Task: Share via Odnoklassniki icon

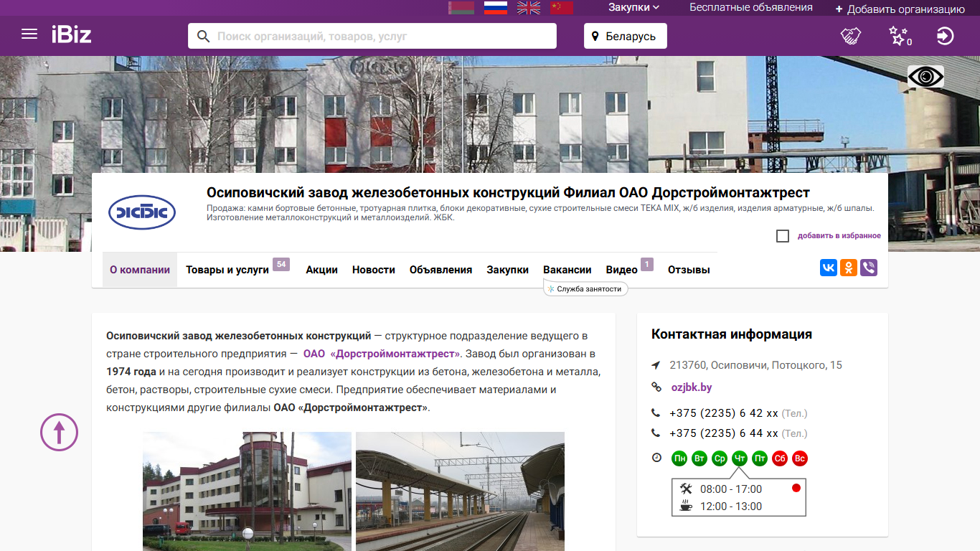Action: (849, 268)
